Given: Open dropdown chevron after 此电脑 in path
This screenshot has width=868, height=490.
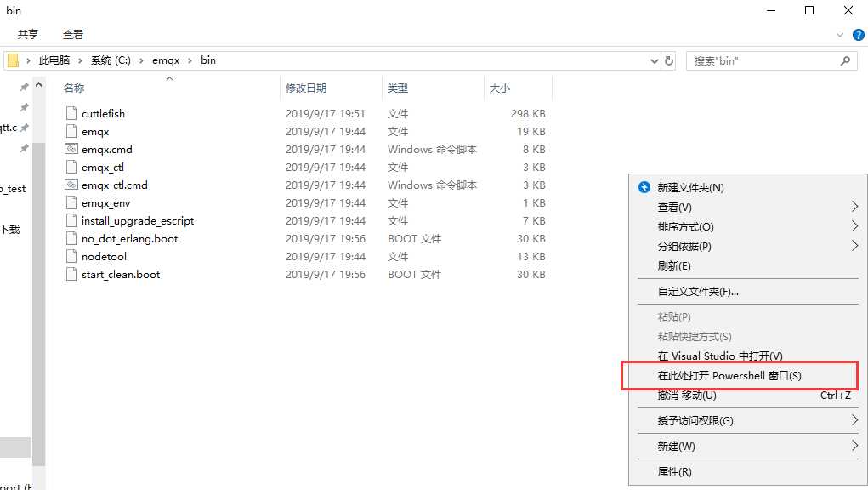Looking at the screenshot, I should (x=80, y=60).
